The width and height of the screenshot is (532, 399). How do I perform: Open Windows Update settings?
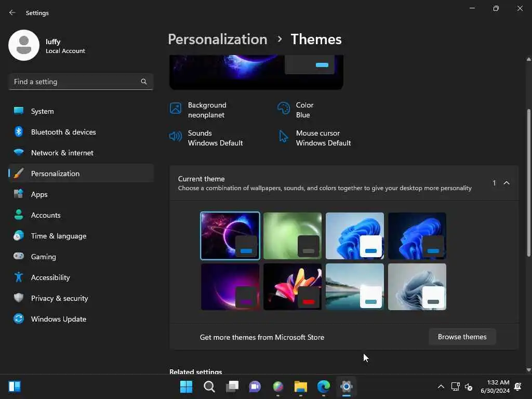click(x=81, y=319)
